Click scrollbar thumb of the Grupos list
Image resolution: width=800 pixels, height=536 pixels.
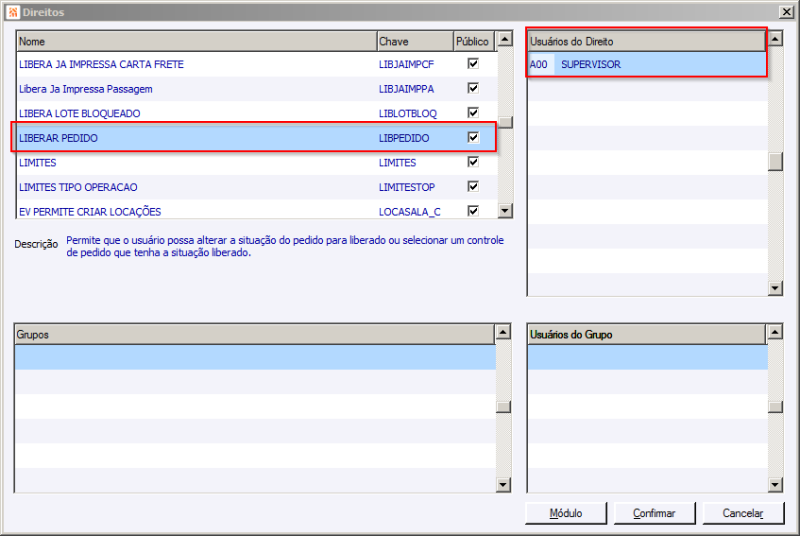point(504,406)
